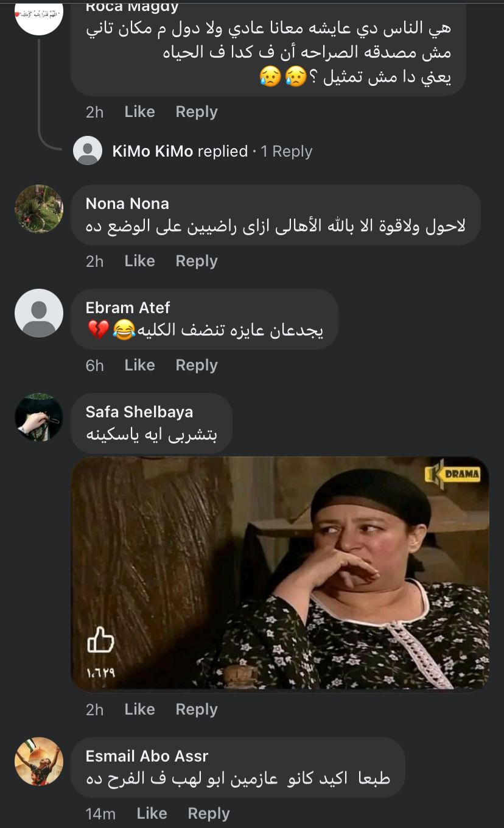Image resolution: width=504 pixels, height=828 pixels.
Task: Tap Esmail Abo Assr's avatar
Action: [39, 762]
